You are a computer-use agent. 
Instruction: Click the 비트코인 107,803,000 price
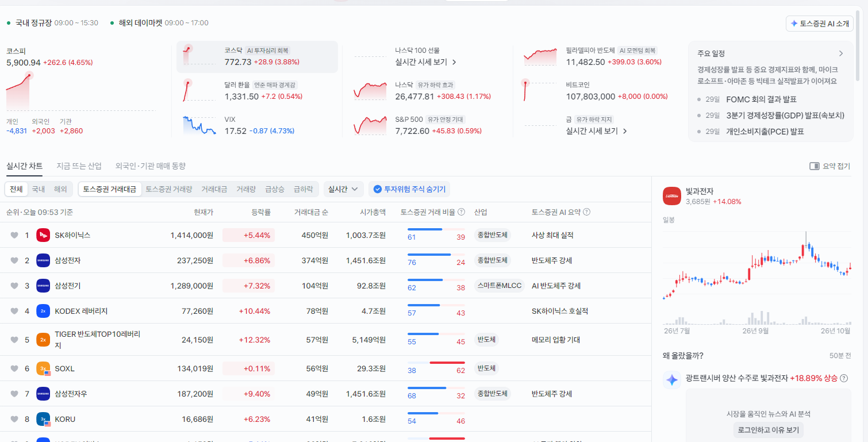coord(590,97)
